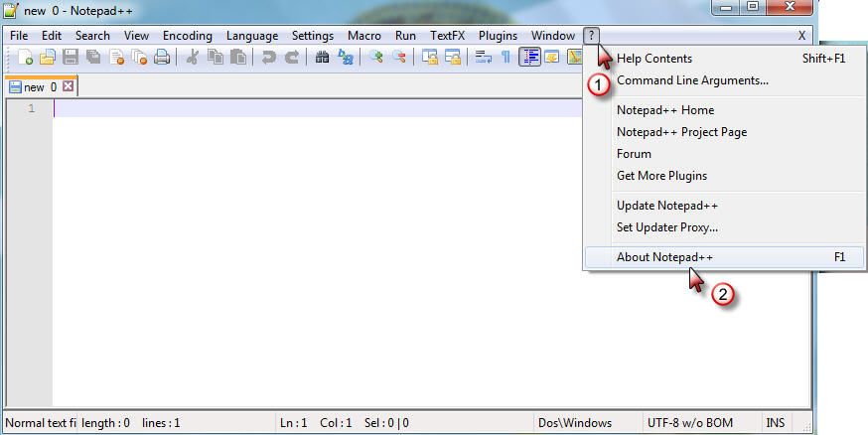Click the User Defined Language icon
Screen dimensions: 868x435
(x=552, y=57)
